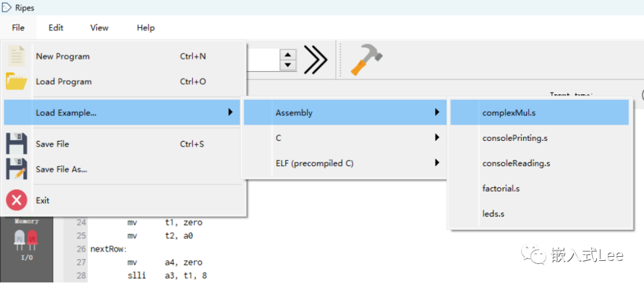
Task: Expand the C examples submenu
Action: click(345, 138)
